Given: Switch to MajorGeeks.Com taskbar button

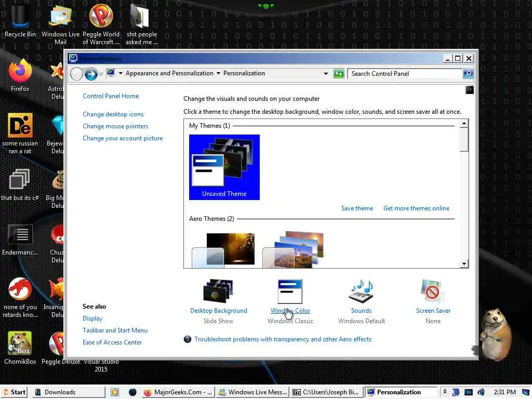Looking at the screenshot, I should [178, 392].
